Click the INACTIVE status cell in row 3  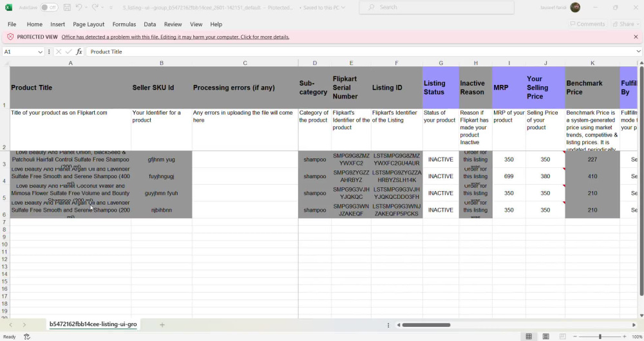(440, 159)
